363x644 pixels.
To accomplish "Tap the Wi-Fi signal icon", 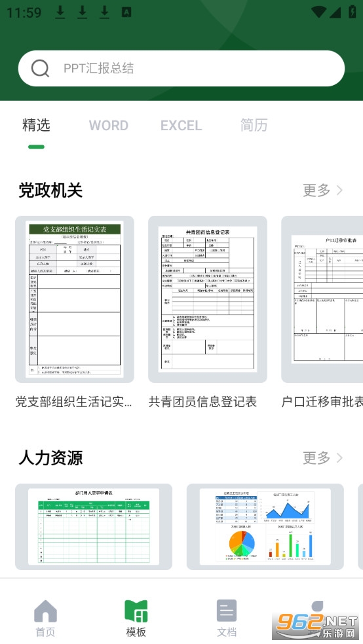I will click(318, 12).
